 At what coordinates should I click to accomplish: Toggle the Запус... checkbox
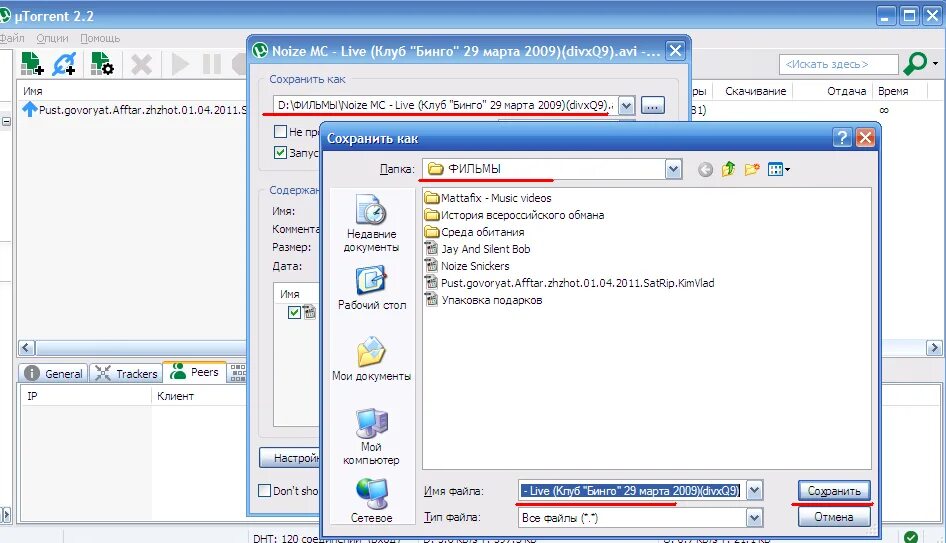click(x=280, y=152)
